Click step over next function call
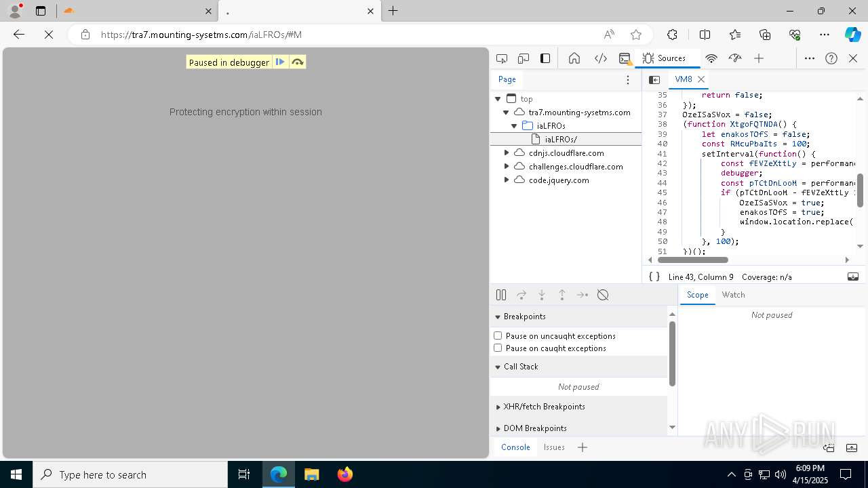Viewport: 868px width, 488px height. [521, 295]
